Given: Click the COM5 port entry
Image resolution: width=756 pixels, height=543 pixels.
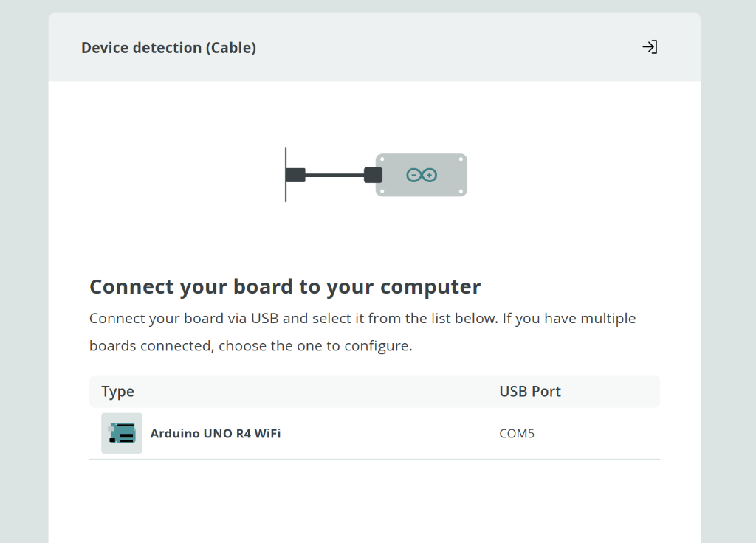Looking at the screenshot, I should click(x=517, y=434).
